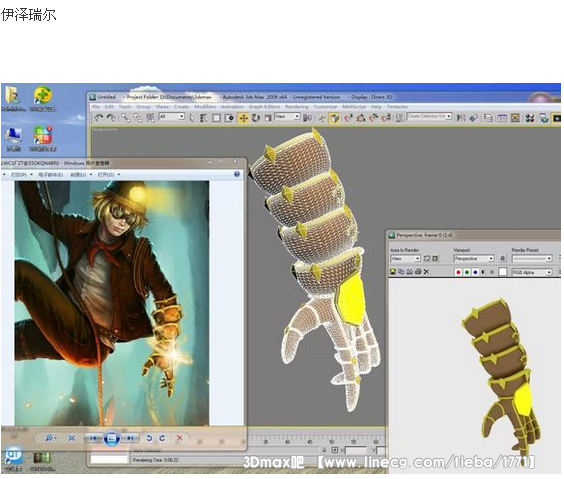
Task: Toggle Window/Crossing selection mode
Action: point(229,118)
